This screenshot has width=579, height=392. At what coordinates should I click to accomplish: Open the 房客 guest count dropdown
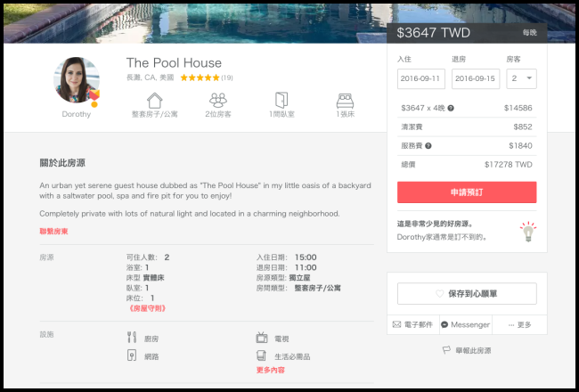point(521,78)
